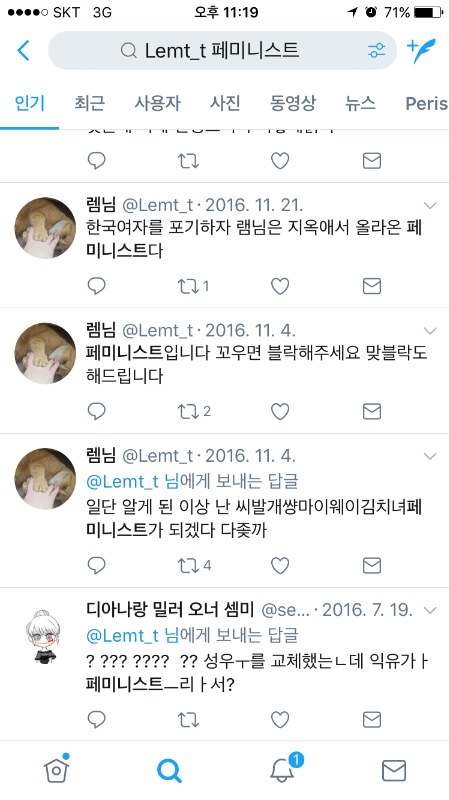Like the 2016. 7. 19. reply tweet
The height and width of the screenshot is (800, 449).
point(280,719)
